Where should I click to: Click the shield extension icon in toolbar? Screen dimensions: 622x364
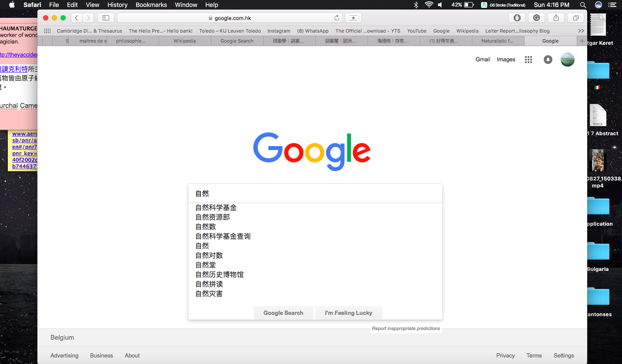point(517,18)
